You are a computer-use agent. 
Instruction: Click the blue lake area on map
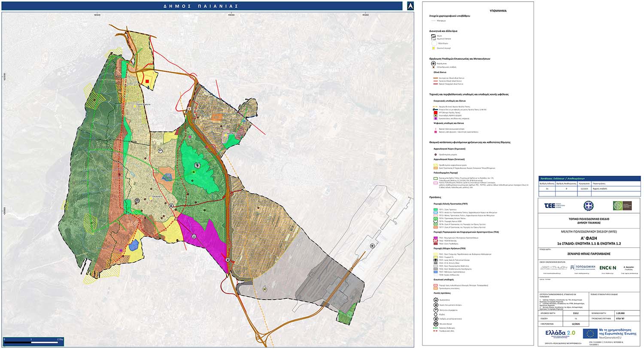click(134, 245)
